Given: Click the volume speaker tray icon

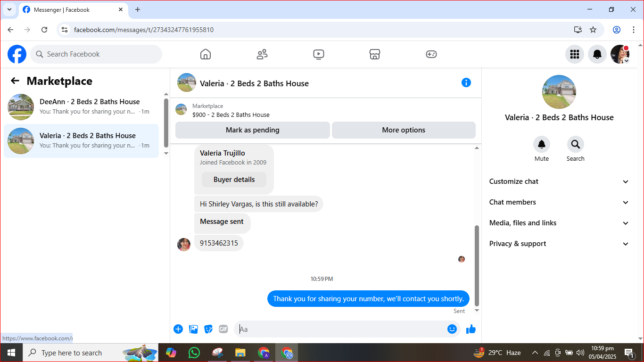Looking at the screenshot, I should click(580, 353).
